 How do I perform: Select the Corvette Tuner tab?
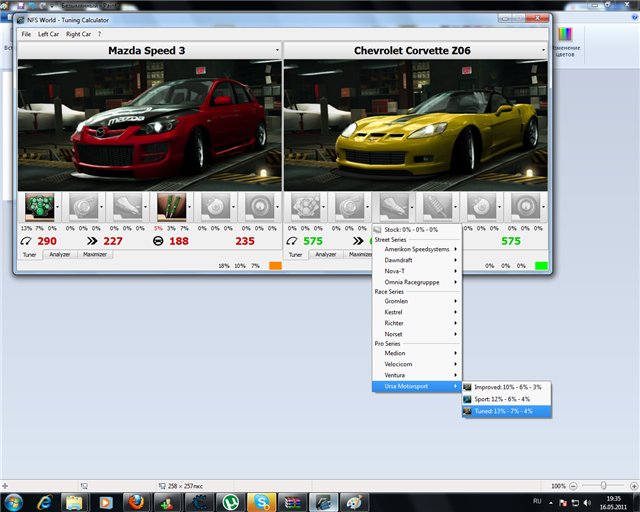click(x=296, y=254)
